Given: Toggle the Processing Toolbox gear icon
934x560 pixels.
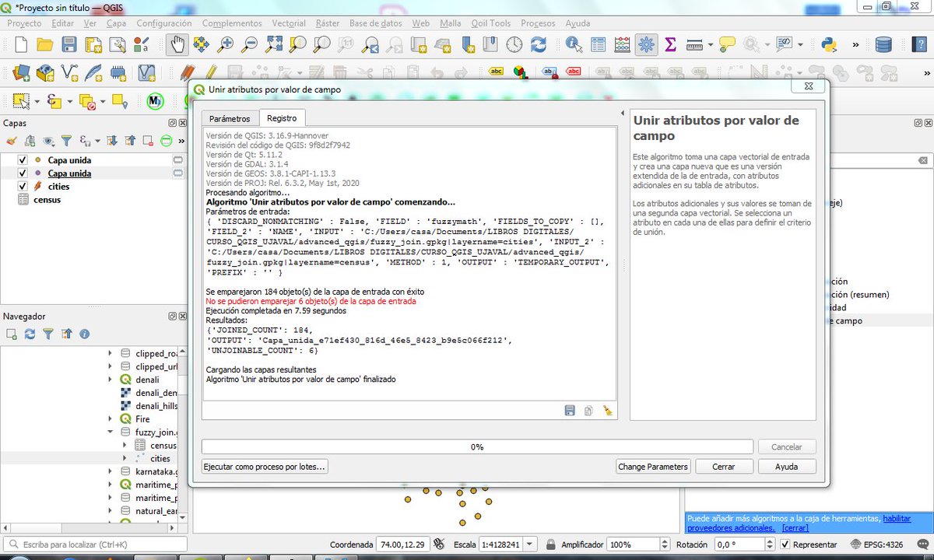Looking at the screenshot, I should tap(646, 44).
